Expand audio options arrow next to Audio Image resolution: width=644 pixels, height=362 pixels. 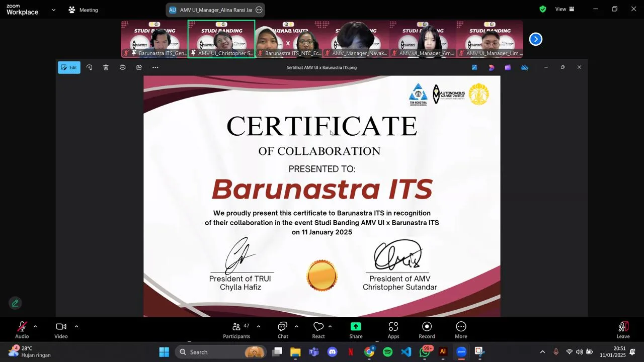pyautogui.click(x=35, y=326)
